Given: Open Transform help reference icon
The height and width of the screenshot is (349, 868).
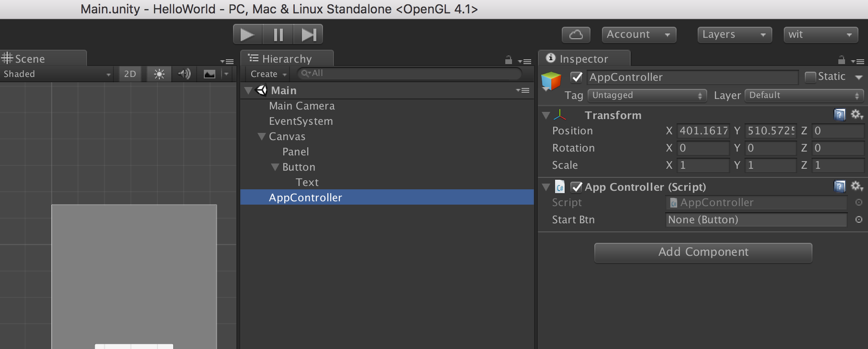Looking at the screenshot, I should pos(840,115).
